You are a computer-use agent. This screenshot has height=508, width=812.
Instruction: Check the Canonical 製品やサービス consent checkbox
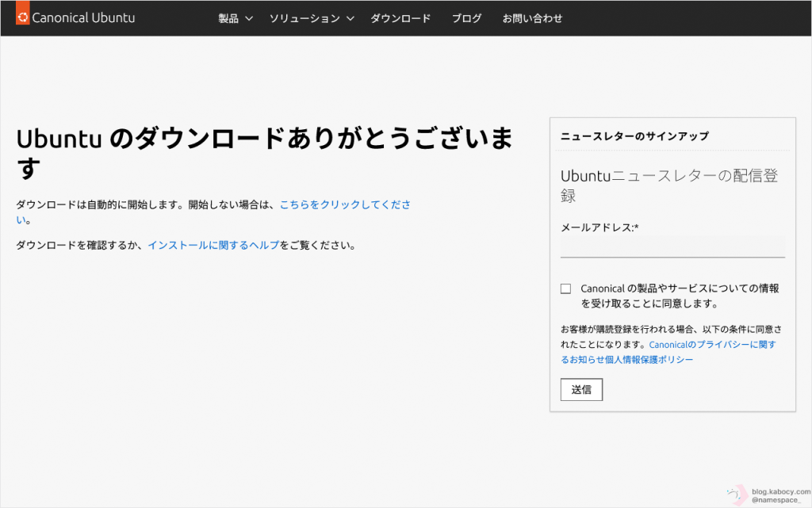[x=565, y=288]
